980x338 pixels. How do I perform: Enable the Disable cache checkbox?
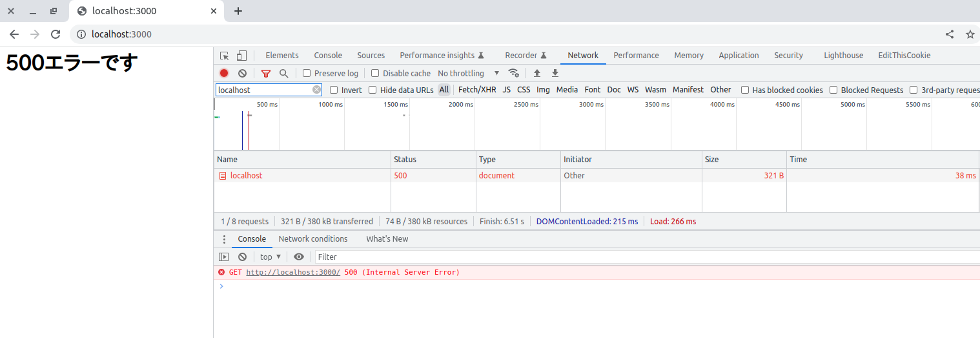(375, 74)
